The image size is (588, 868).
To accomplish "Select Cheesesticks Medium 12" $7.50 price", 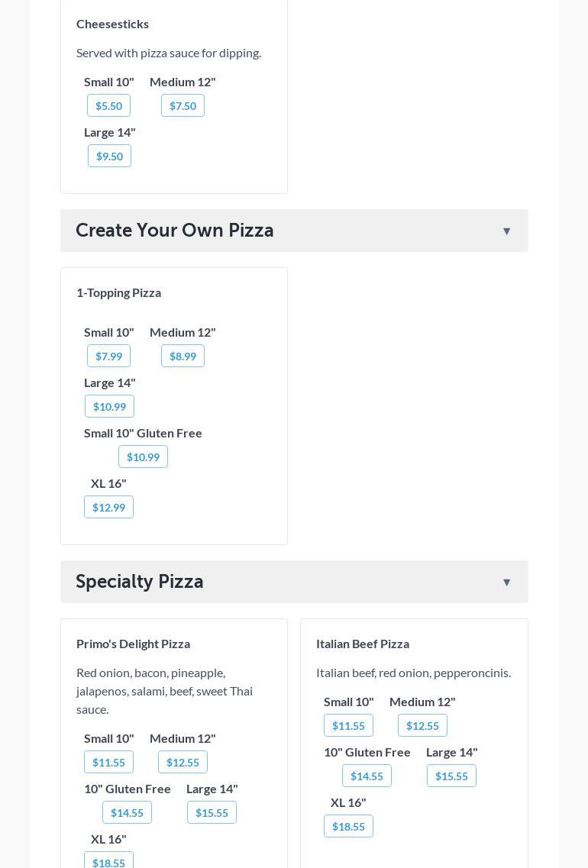I will click(x=183, y=106).
